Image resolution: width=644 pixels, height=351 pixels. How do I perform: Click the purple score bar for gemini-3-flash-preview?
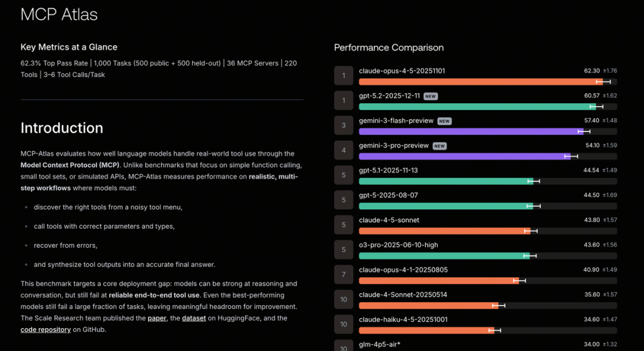click(471, 131)
